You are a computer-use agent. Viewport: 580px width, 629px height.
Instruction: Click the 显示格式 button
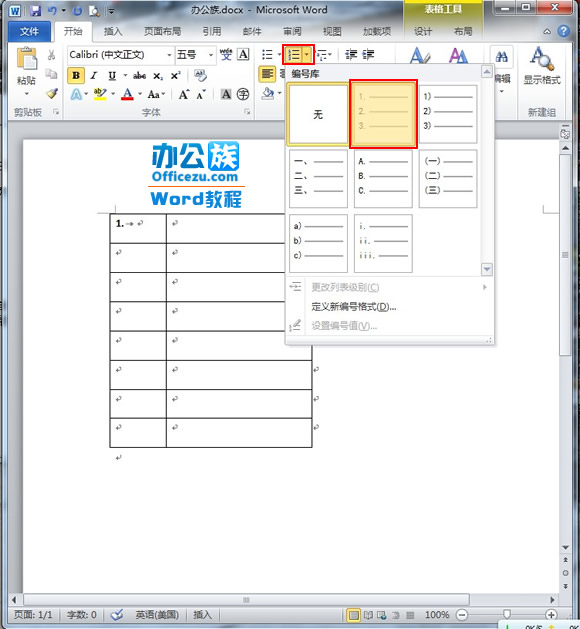click(542, 66)
